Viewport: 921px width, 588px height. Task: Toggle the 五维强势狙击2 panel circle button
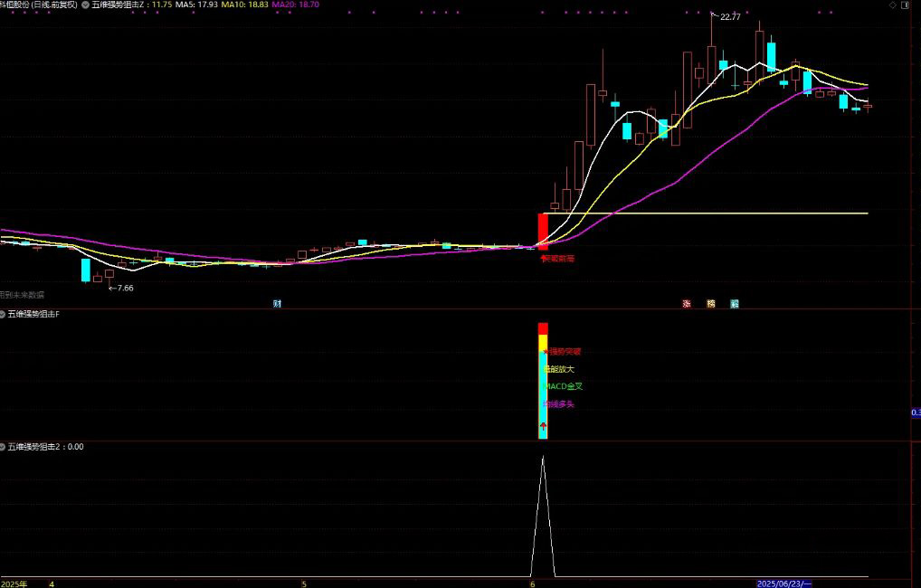(x=4, y=447)
